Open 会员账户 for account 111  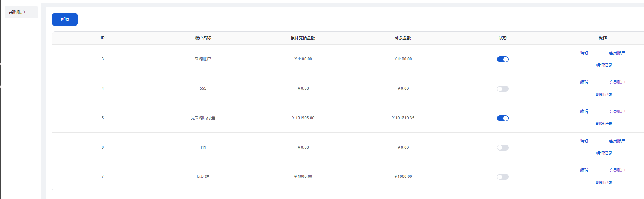(617, 141)
